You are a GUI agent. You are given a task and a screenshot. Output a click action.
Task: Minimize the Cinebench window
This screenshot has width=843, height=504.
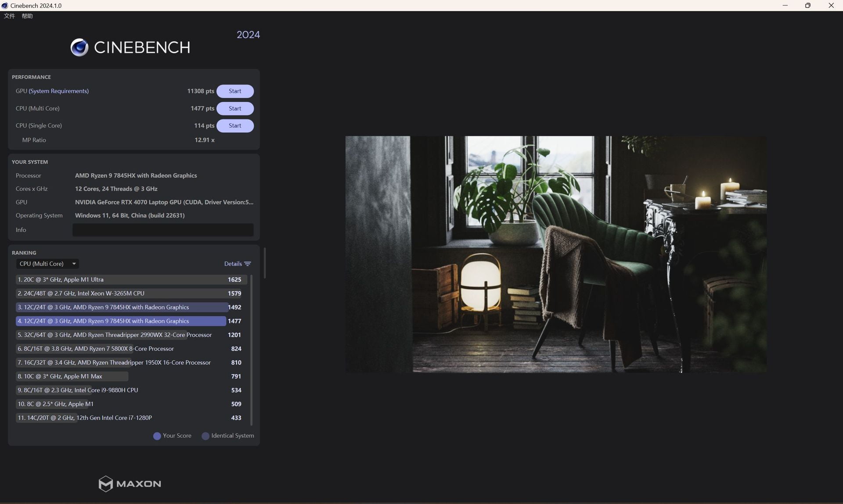[x=785, y=5]
